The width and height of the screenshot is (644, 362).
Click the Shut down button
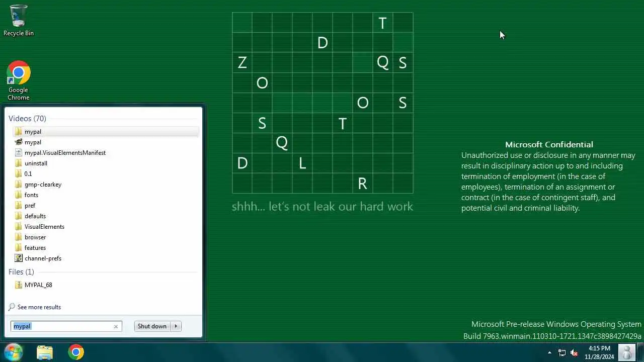point(152,326)
